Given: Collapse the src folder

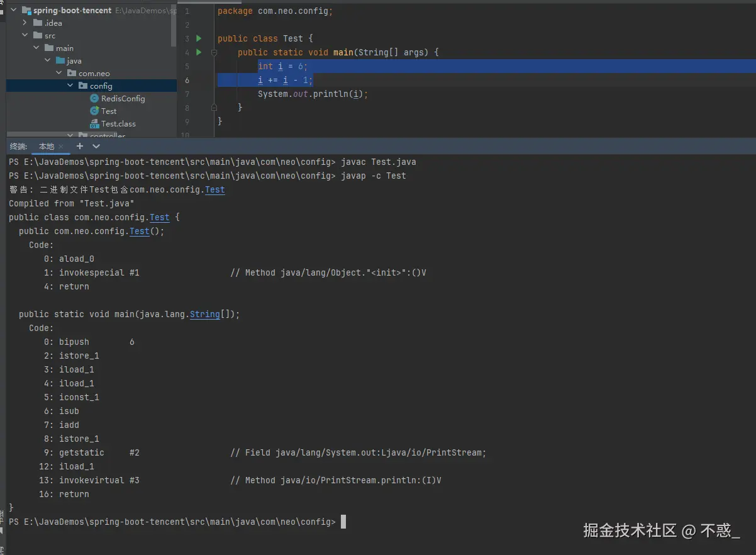Looking at the screenshot, I should pyautogui.click(x=25, y=35).
